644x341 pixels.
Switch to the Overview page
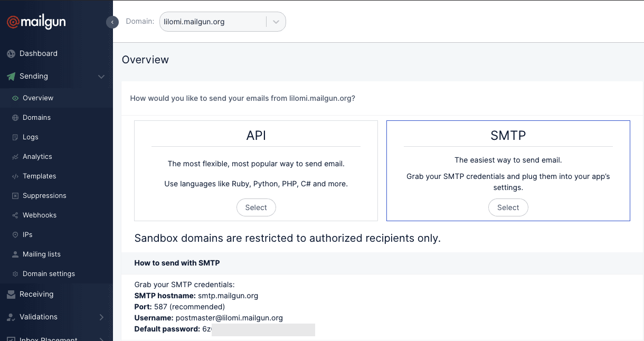coord(37,98)
